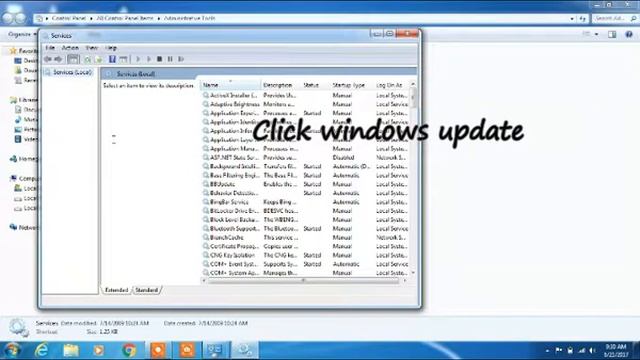Select the BingBar Service row
This screenshot has width=640, height=360.
(x=305, y=202)
